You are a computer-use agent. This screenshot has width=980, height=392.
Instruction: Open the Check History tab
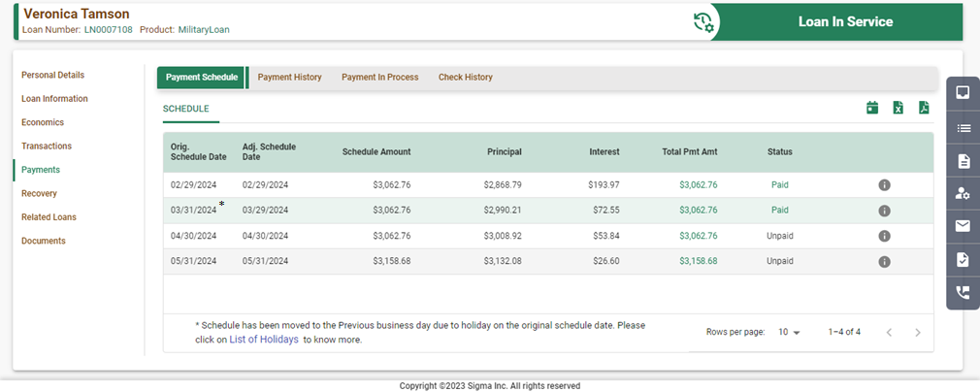(x=465, y=78)
